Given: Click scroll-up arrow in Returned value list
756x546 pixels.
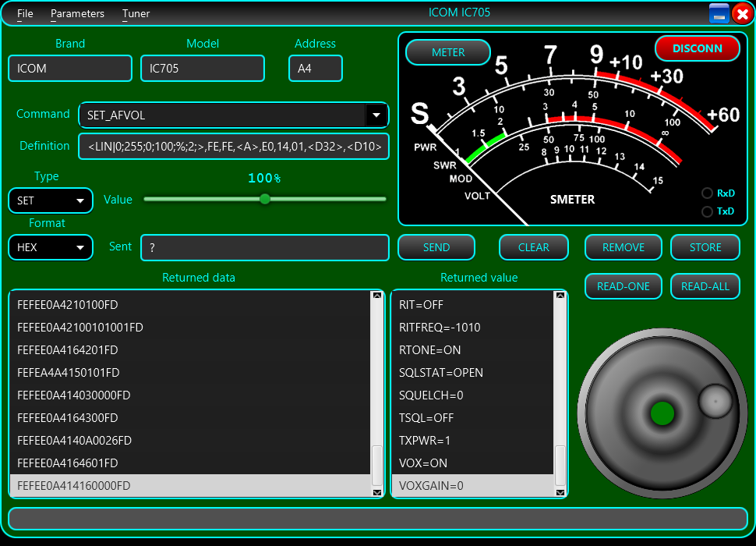Looking at the screenshot, I should click(560, 296).
